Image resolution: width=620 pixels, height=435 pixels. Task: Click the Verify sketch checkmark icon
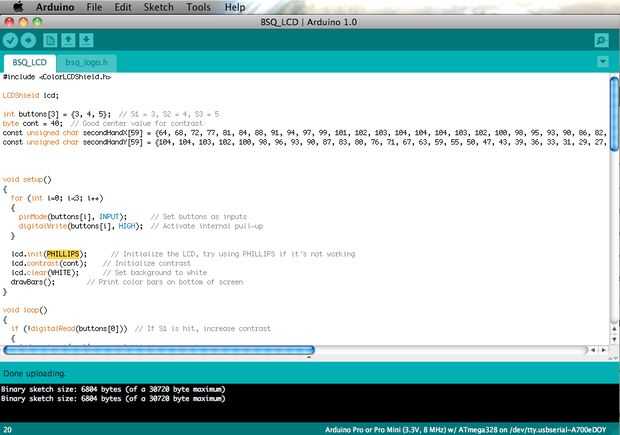[x=10, y=40]
